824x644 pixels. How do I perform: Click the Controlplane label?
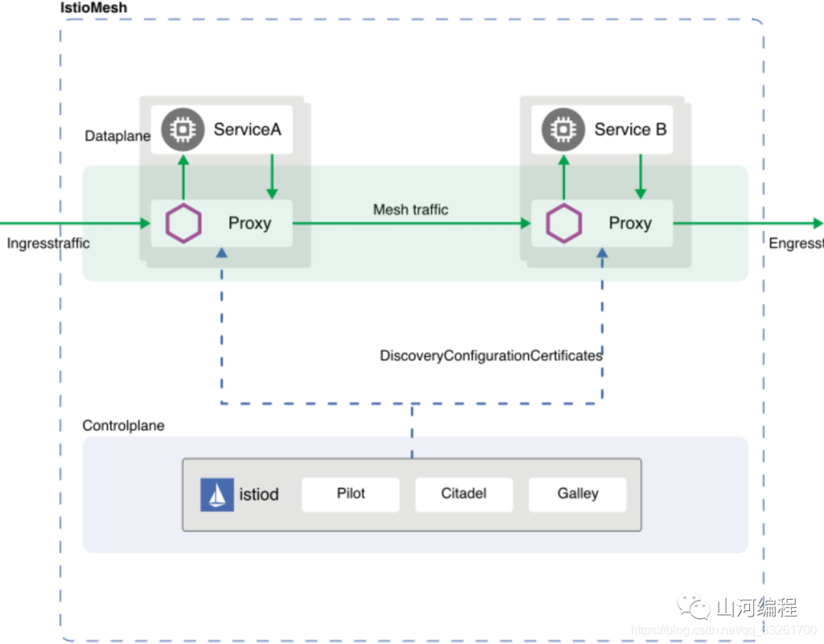[x=124, y=425]
